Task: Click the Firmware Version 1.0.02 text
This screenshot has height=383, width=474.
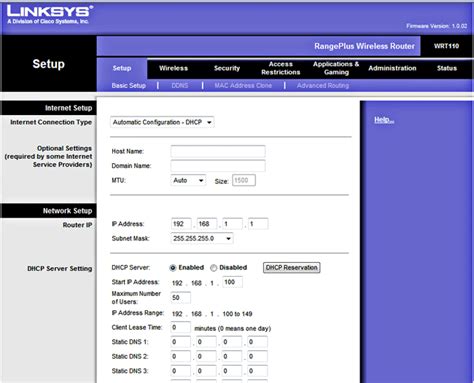Action: pos(436,26)
